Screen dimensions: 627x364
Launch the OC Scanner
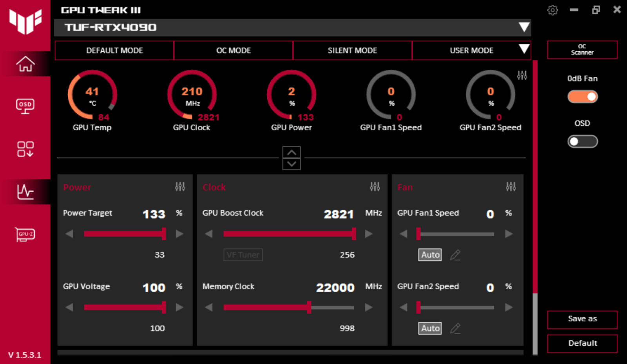tap(582, 50)
